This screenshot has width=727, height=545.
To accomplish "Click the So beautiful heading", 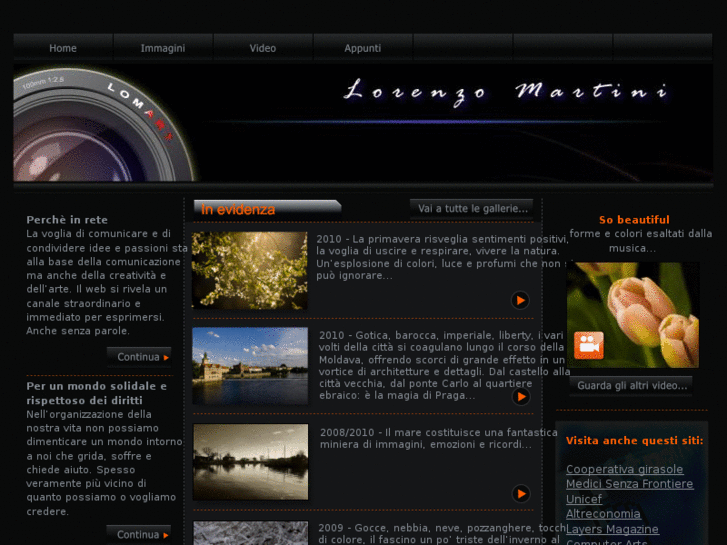I will pyautogui.click(x=634, y=220).
